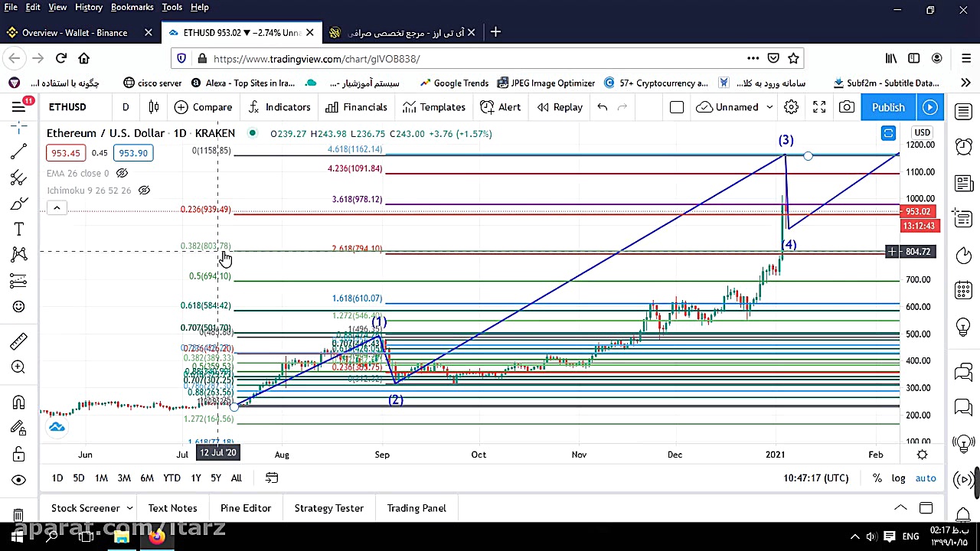Maximize the bottom panel with up arrow
980x551 pixels.
(x=900, y=508)
